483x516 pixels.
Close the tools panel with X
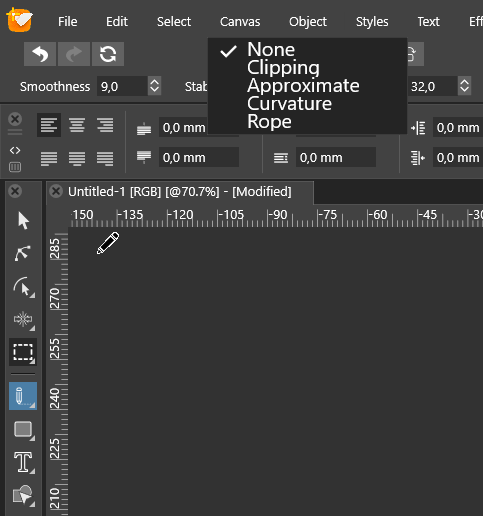(x=15, y=191)
